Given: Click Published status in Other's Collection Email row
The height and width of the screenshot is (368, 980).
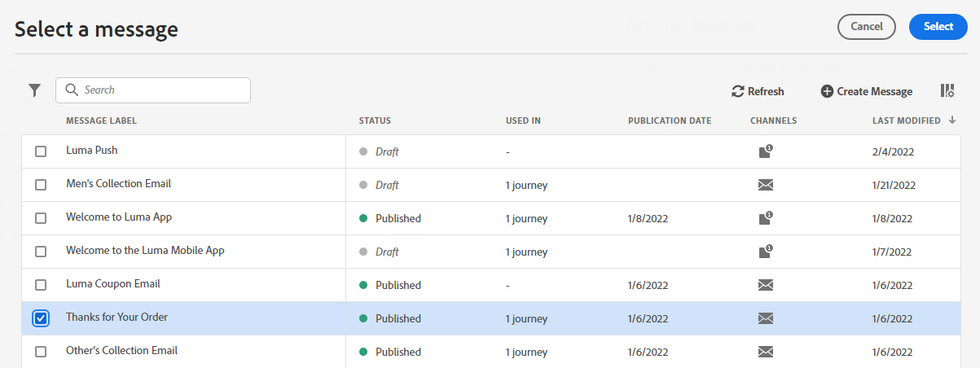Looking at the screenshot, I should 398,352.
